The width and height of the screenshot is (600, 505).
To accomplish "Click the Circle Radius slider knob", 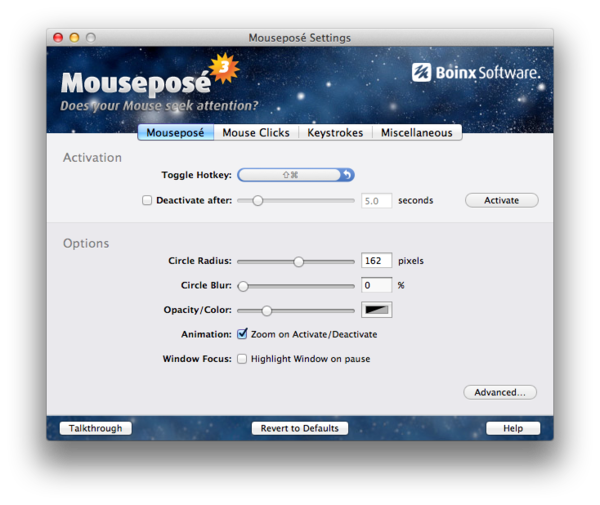I will [x=298, y=262].
